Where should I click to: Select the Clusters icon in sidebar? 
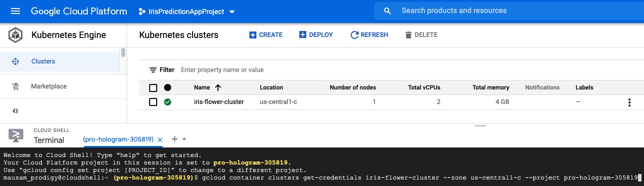15,61
